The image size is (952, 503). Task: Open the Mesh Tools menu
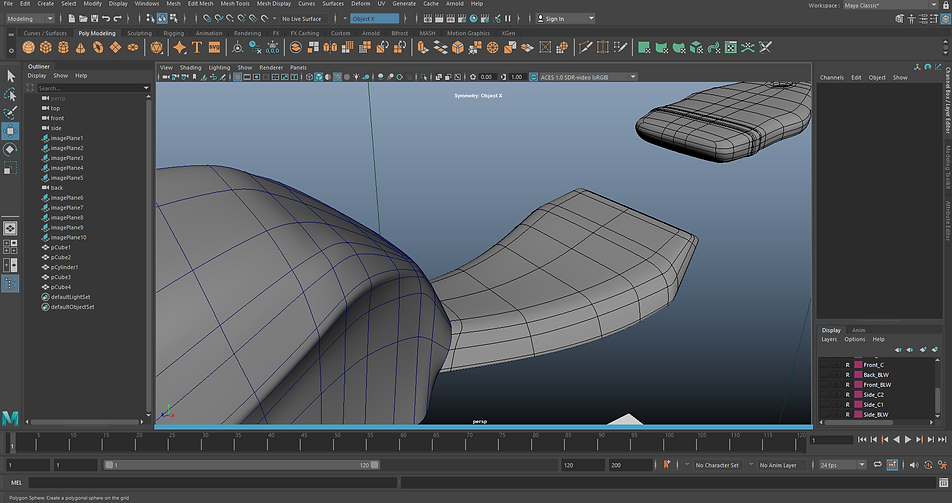235,4
